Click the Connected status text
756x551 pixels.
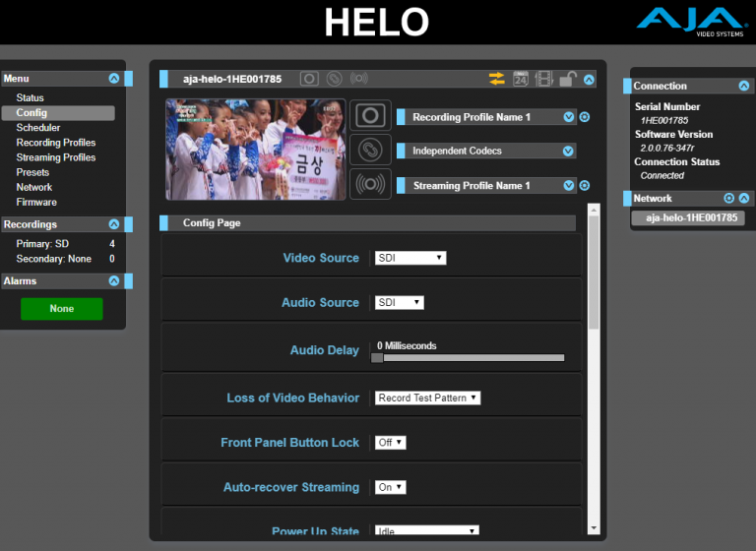661,175
